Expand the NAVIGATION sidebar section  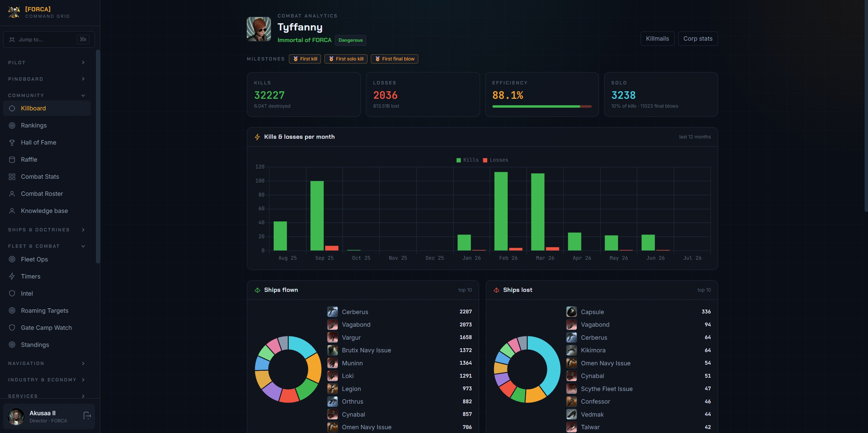[x=47, y=363]
